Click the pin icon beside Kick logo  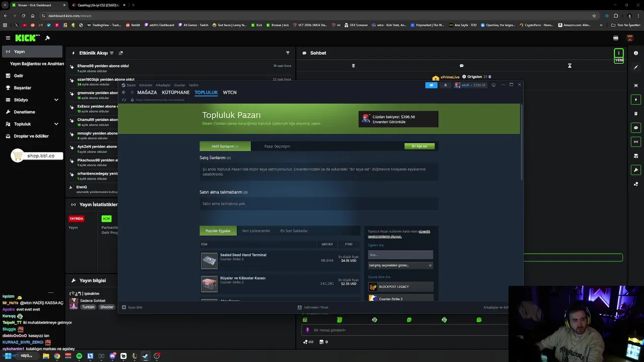coord(47,38)
